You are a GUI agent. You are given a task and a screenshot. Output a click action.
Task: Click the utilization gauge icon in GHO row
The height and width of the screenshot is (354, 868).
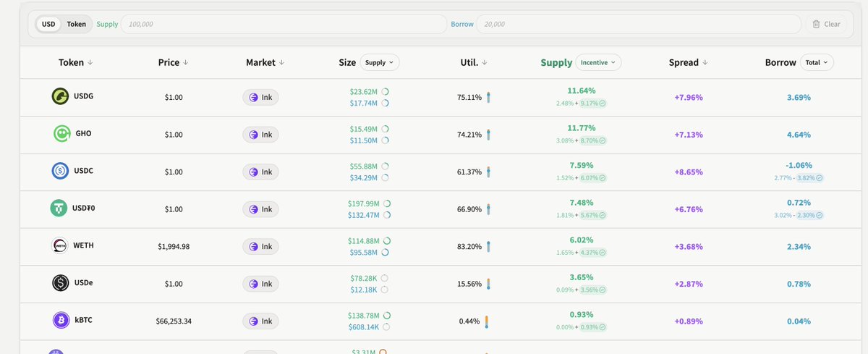click(x=489, y=135)
